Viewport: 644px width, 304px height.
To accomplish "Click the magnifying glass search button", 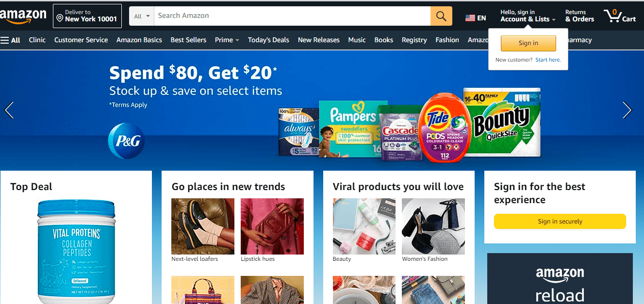I will (441, 16).
